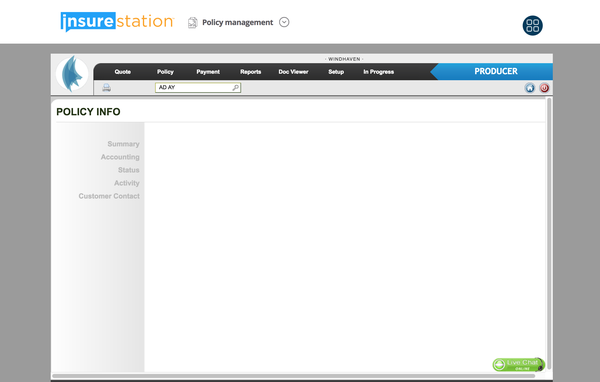The width and height of the screenshot is (600, 382).
Task: Open the Policy menu
Action: tap(165, 72)
